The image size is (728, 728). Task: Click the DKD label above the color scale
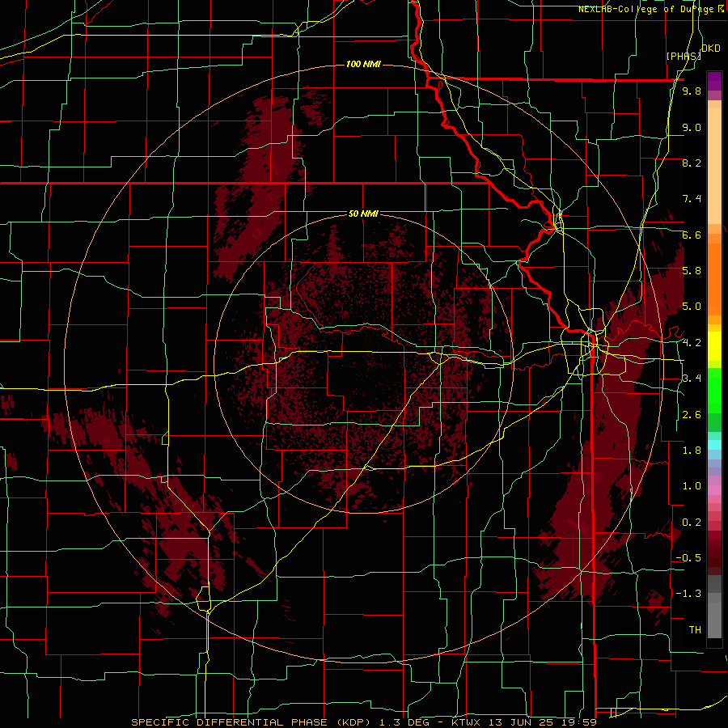(x=711, y=49)
